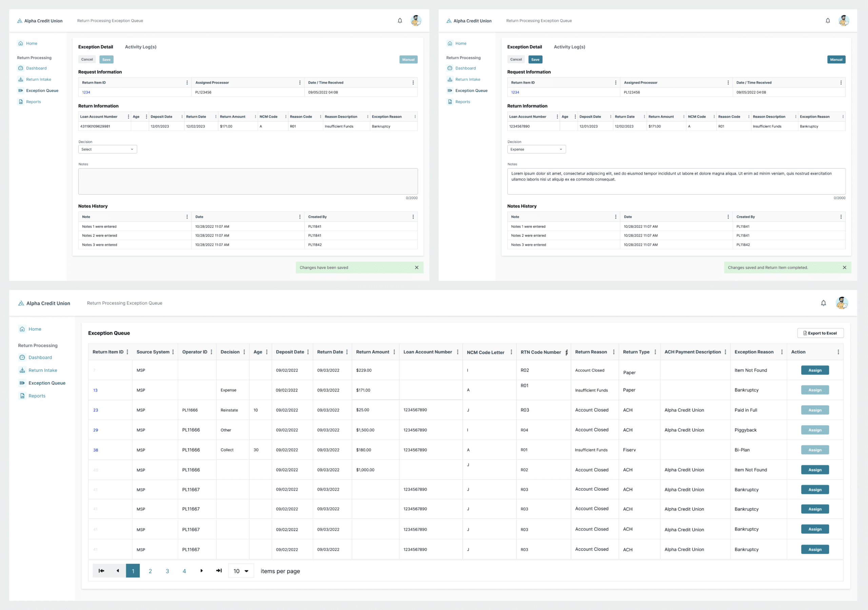Viewport: 868px width, 610px height.
Task: Open ACH Payment Description column menu
Action: point(726,352)
